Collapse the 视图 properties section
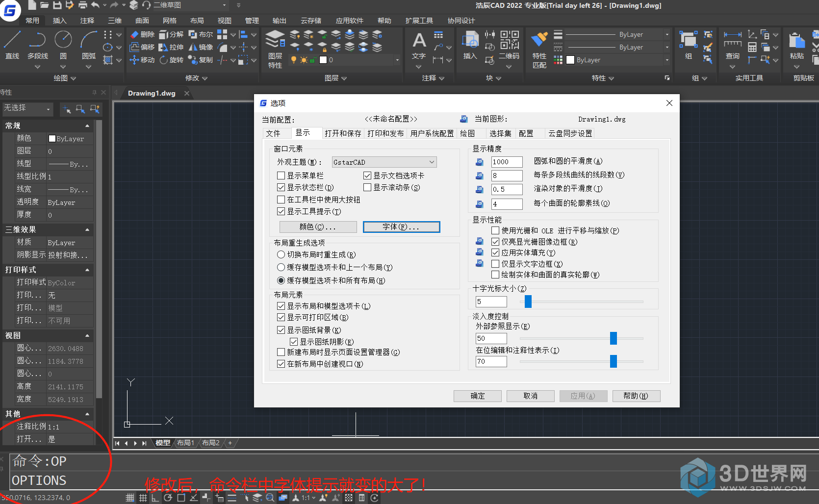 point(87,335)
